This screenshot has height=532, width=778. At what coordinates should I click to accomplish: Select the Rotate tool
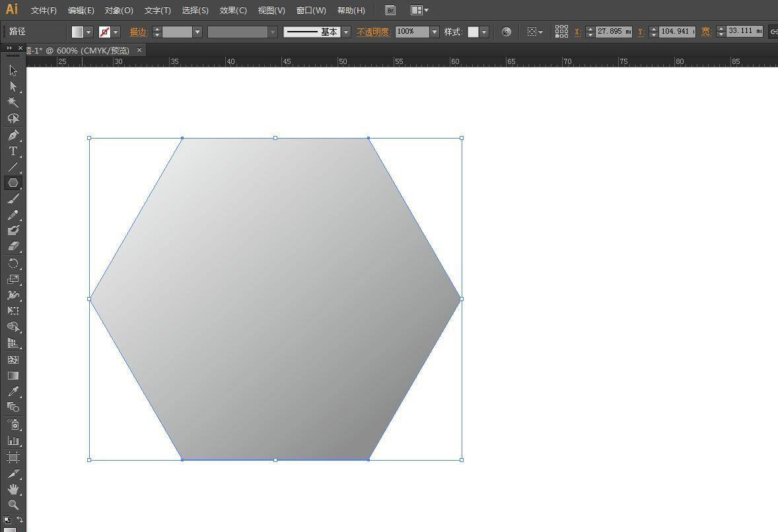[12, 263]
